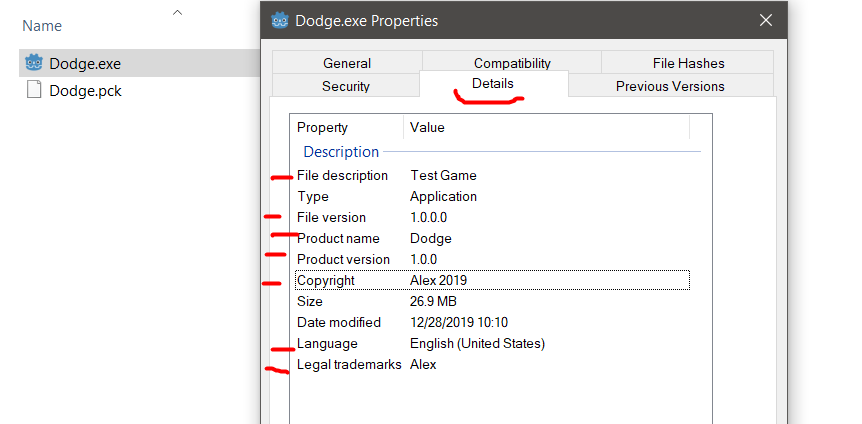Click the value 1.0.0

click(x=424, y=259)
